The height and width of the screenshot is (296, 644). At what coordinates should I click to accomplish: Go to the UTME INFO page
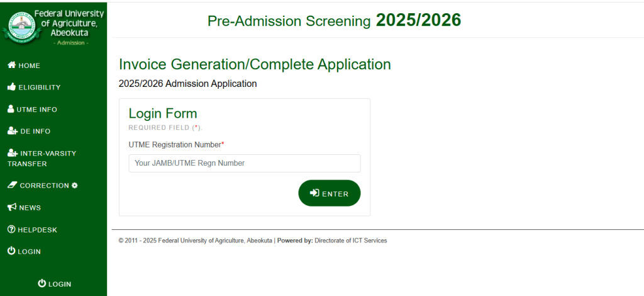(x=33, y=110)
